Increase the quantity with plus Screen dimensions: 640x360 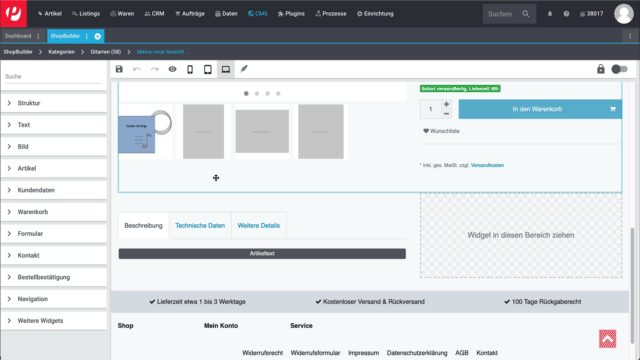[447, 104]
